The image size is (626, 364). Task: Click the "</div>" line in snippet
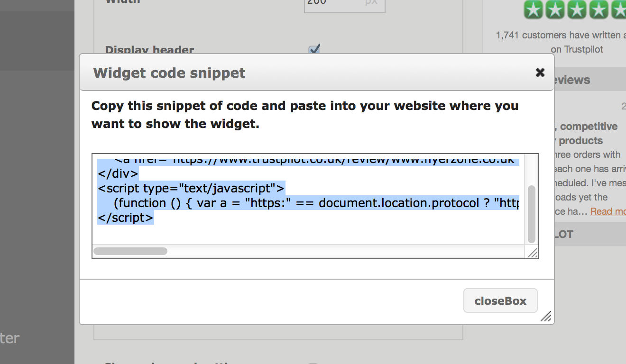point(118,173)
